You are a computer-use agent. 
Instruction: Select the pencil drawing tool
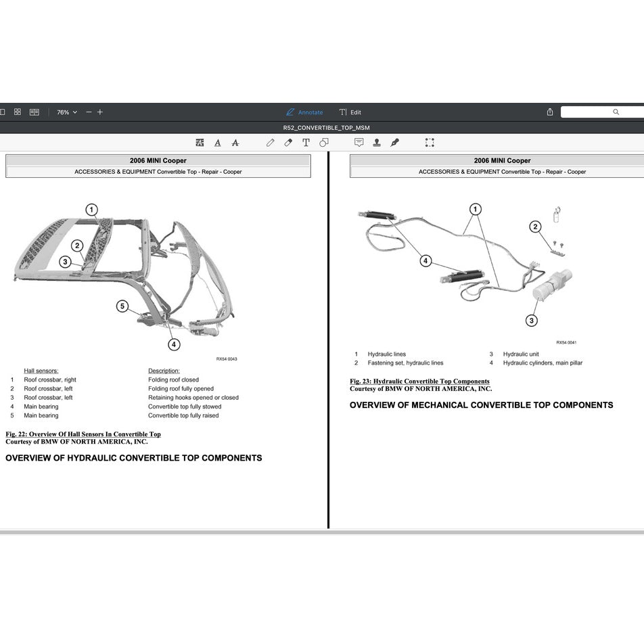(270, 143)
